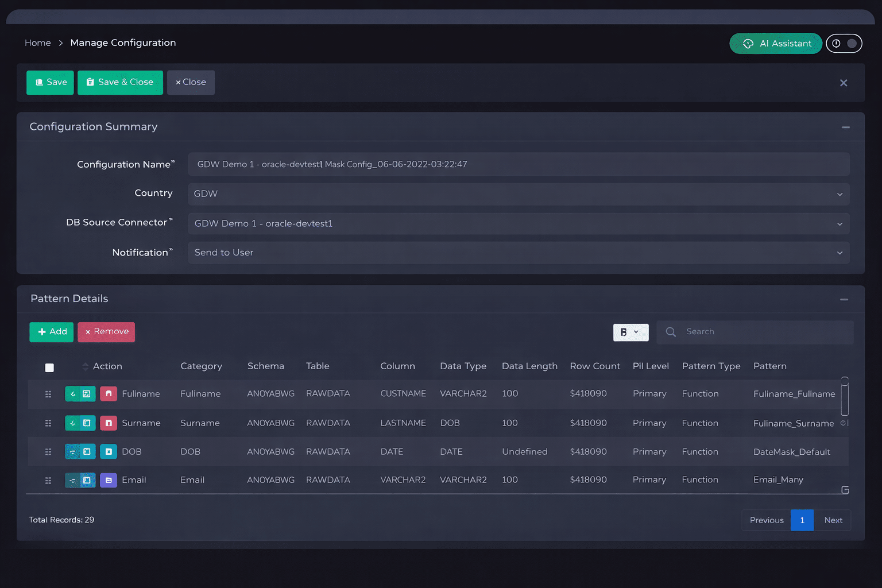Screen dimensions: 882x588
Task: Click the vertical scrollbar in the pattern table
Action: 845,397
